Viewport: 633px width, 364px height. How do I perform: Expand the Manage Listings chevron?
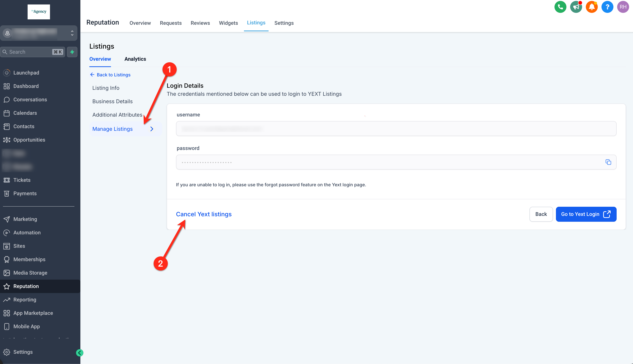tap(152, 129)
